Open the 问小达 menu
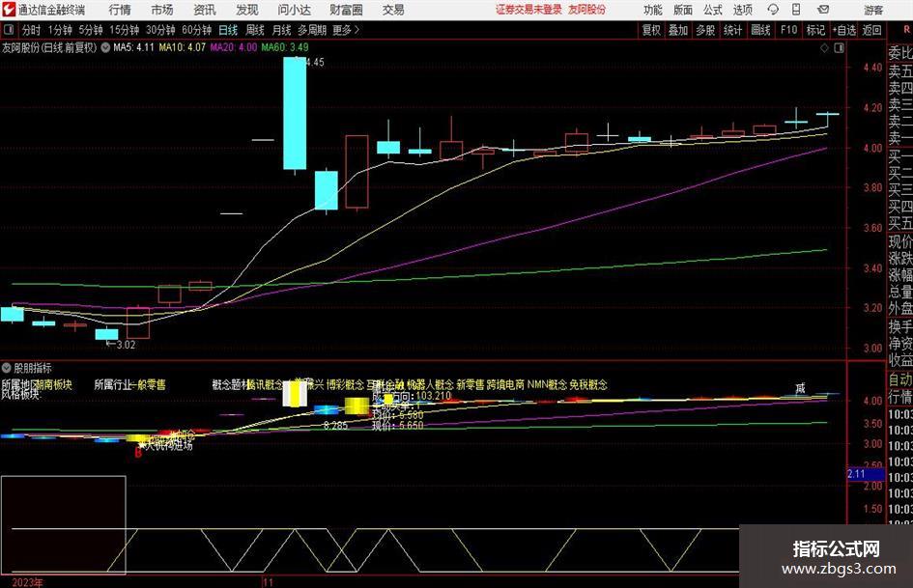Image resolution: width=913 pixels, height=588 pixels. pyautogui.click(x=294, y=10)
